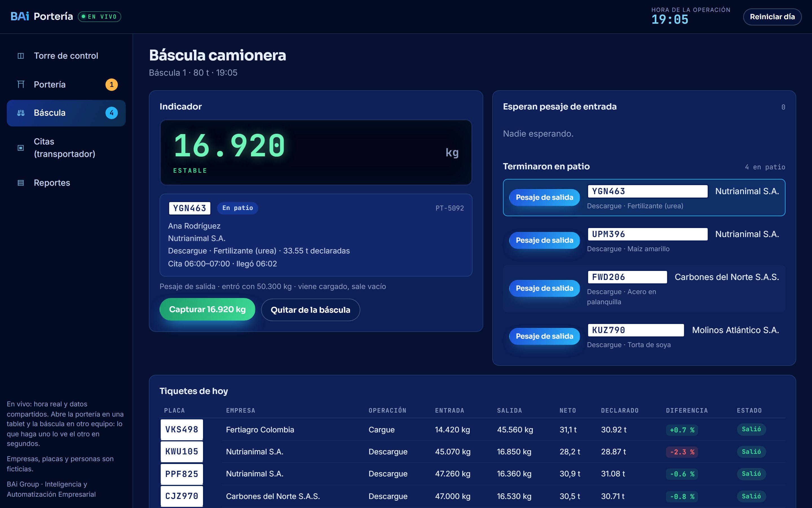Image resolution: width=812 pixels, height=508 pixels.
Task: Click plate YGN463 in Terminaron en patio list
Action: click(x=648, y=192)
